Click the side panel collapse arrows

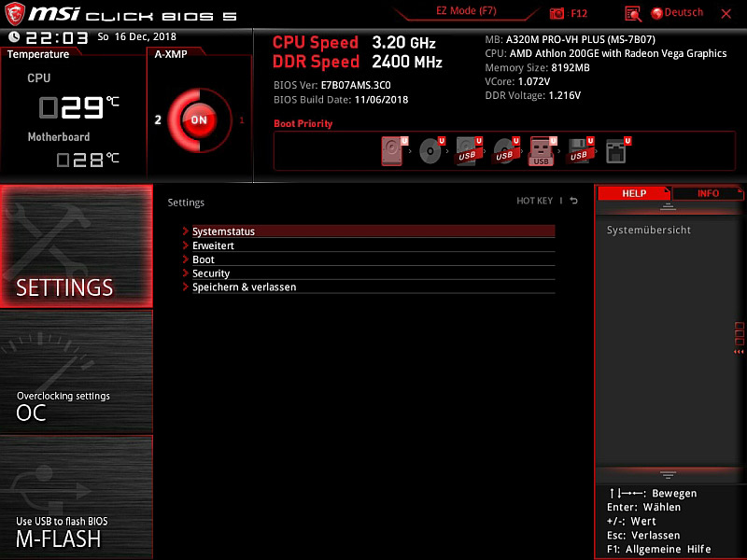(739, 352)
